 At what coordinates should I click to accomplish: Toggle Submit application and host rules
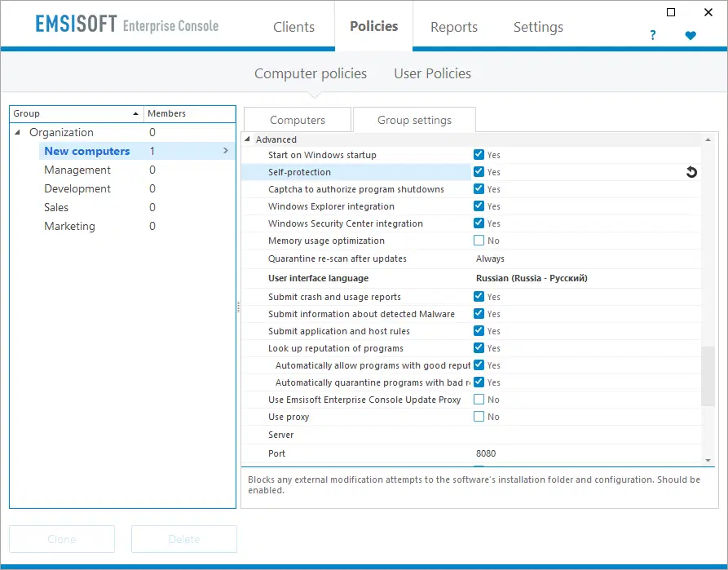pos(479,331)
